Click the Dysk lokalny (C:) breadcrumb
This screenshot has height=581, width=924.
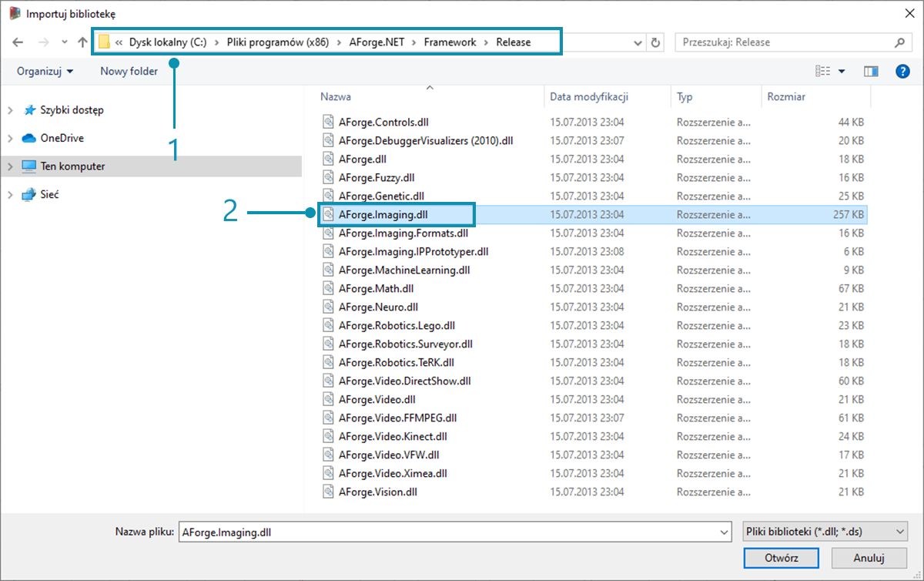(168, 42)
